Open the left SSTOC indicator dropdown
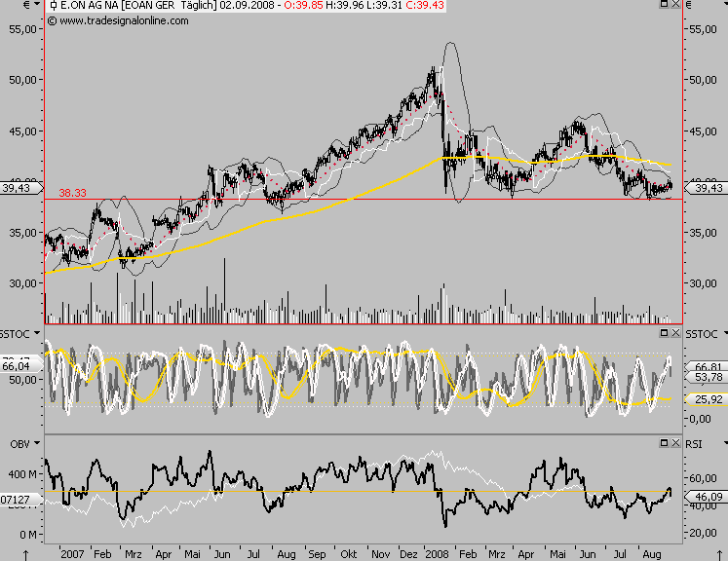 [x=36, y=334]
